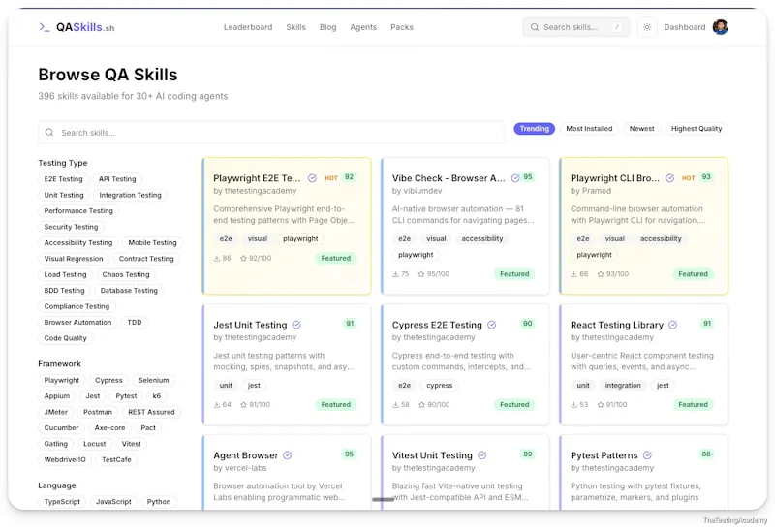Image resolution: width=775 pixels, height=532 pixels.
Task: Click the QASkills.sh terminal logo icon
Action: click(x=45, y=27)
